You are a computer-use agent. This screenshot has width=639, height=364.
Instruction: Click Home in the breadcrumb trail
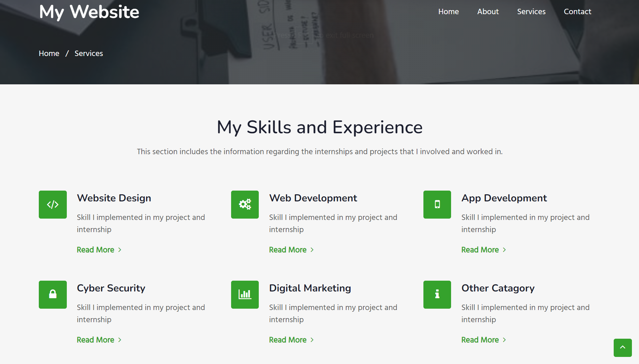[49, 53]
